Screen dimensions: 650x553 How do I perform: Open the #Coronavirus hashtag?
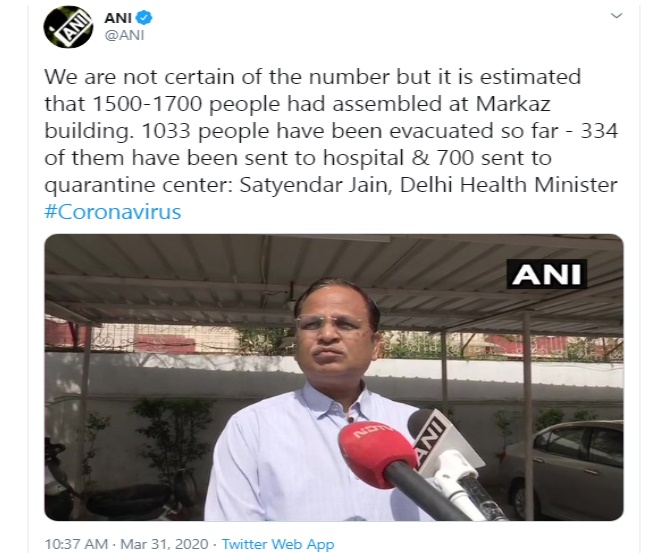point(113,212)
